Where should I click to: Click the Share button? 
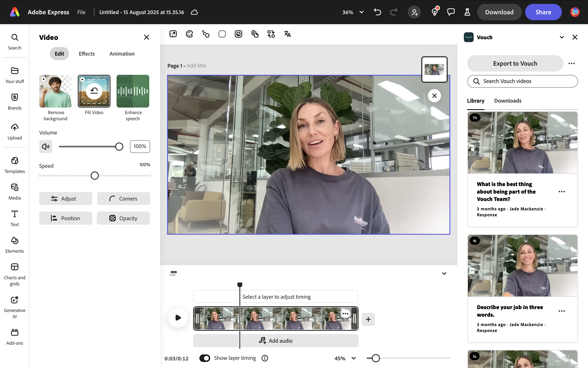tap(543, 12)
